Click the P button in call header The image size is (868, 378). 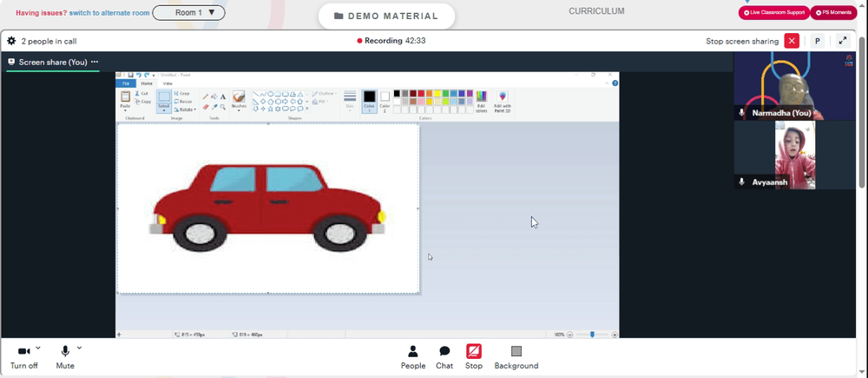coord(817,41)
